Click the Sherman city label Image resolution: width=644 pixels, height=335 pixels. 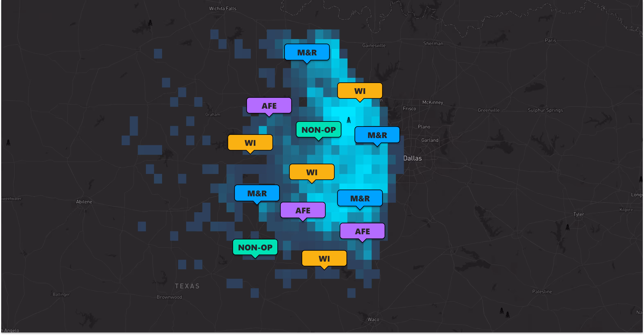click(x=433, y=44)
